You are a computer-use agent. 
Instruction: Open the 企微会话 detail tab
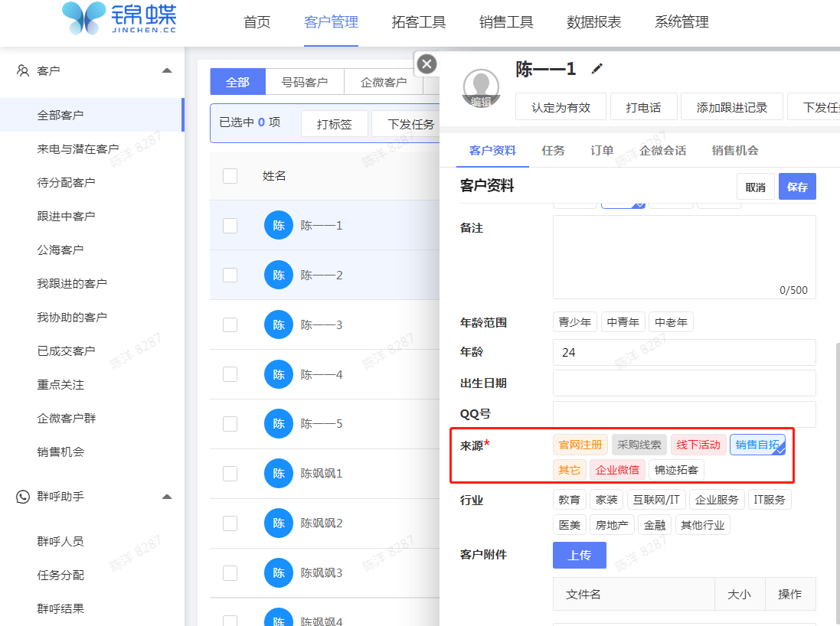(x=663, y=151)
